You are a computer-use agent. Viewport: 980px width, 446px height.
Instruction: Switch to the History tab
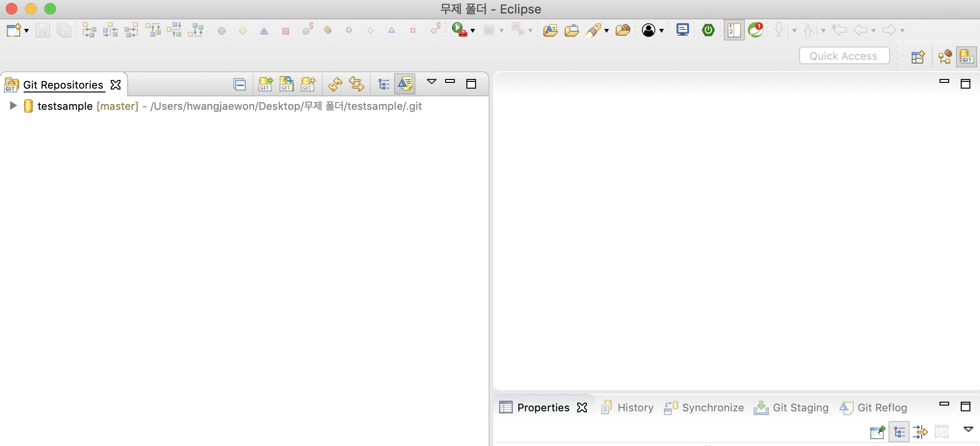[x=628, y=407]
